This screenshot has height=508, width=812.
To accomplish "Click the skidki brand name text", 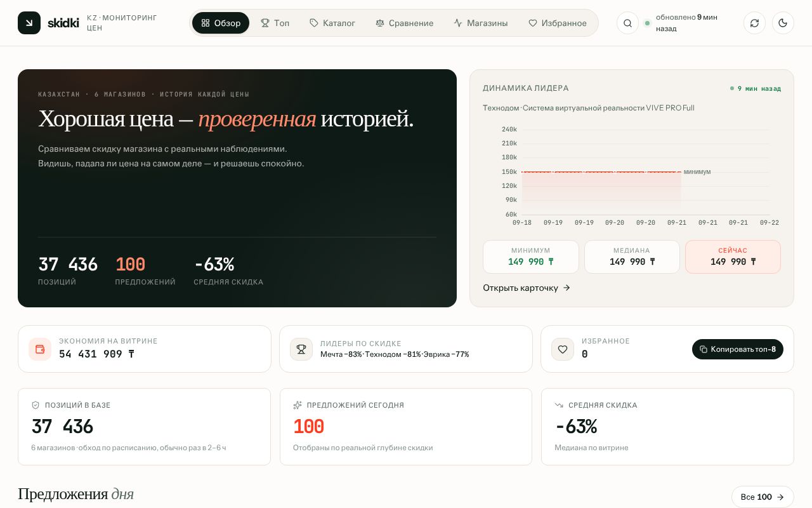I will pos(63,23).
